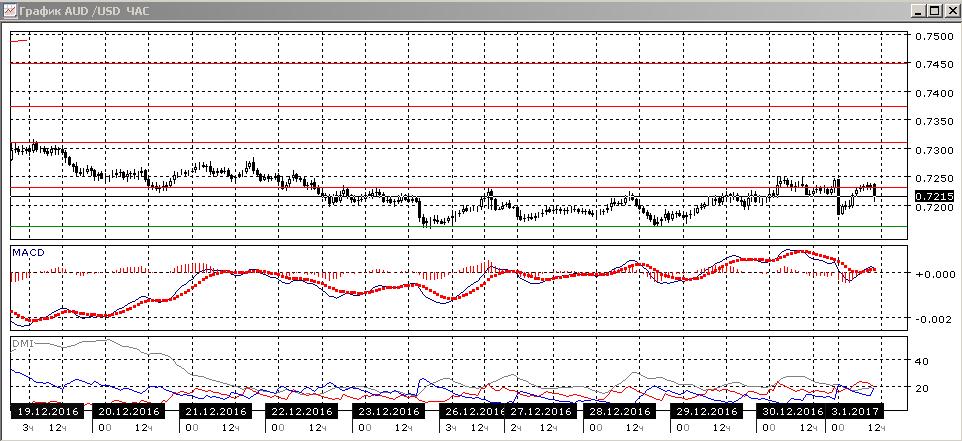The image size is (962, 441).
Task: Click the 0.7400 price axis label
Action: pos(933,94)
